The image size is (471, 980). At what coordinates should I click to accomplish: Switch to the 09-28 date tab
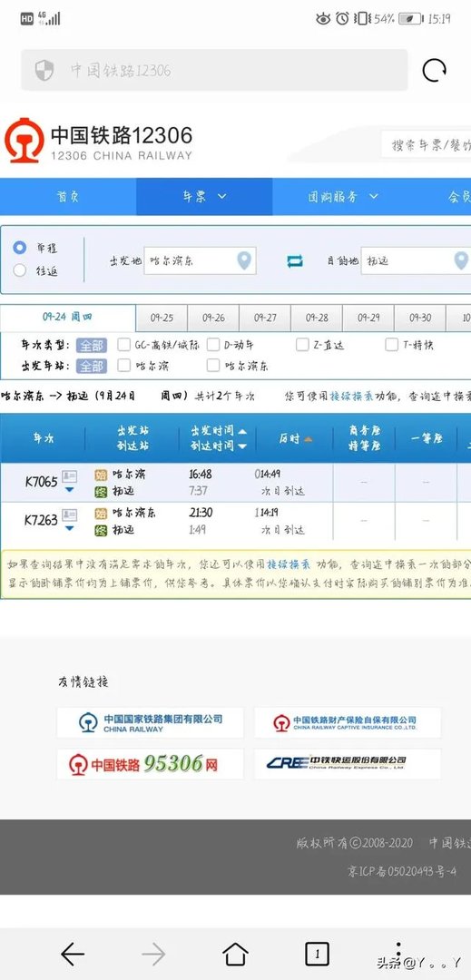[317, 318]
